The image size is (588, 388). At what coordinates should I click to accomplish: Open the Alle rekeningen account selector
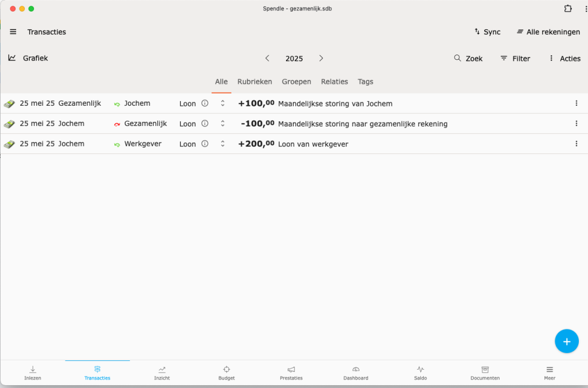point(548,32)
